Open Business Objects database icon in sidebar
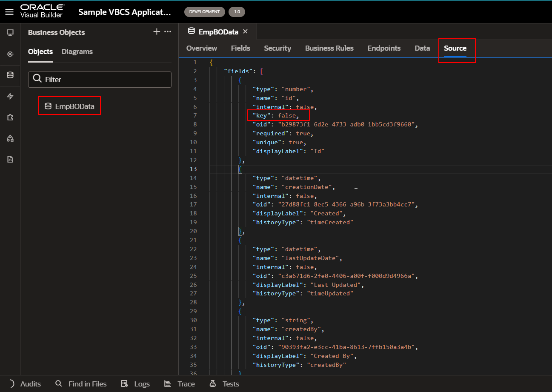 tap(10, 75)
